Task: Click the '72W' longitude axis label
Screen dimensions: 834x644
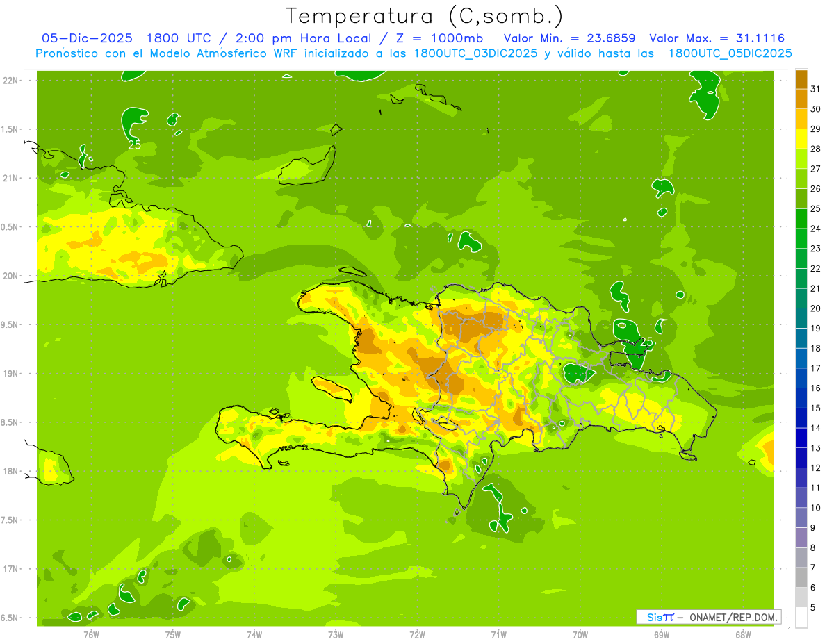Action: (x=417, y=635)
